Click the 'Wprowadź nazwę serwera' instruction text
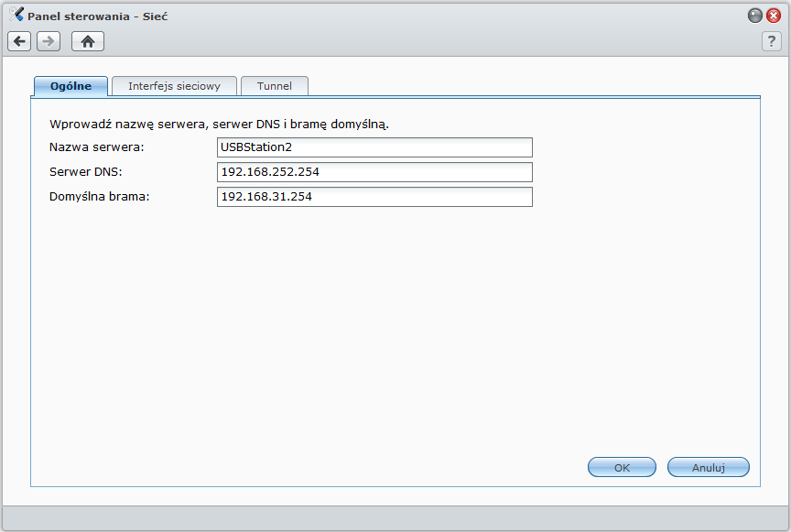 [219, 125]
